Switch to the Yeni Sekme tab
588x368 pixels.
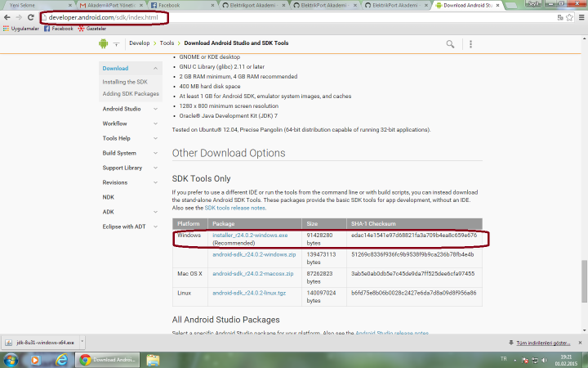tap(37, 5)
